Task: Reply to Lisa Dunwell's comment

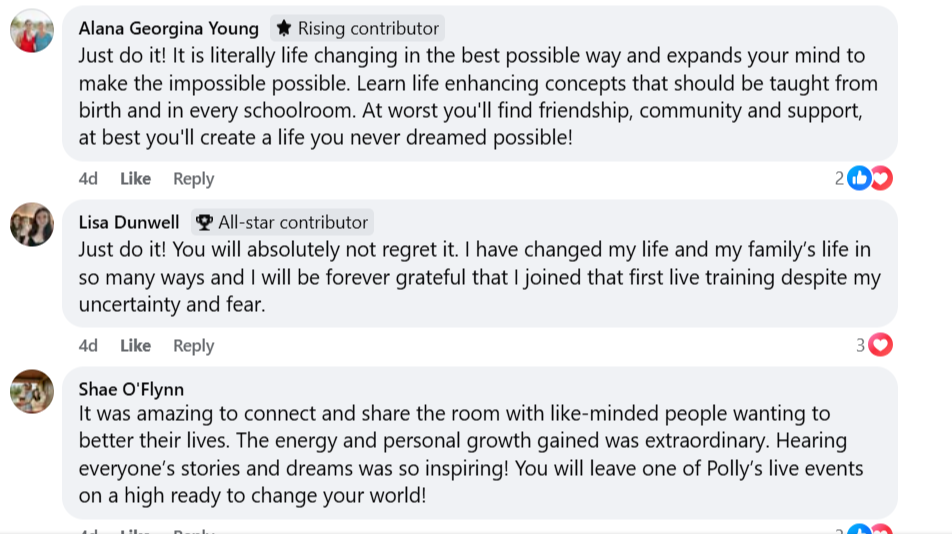Action: pos(193,346)
